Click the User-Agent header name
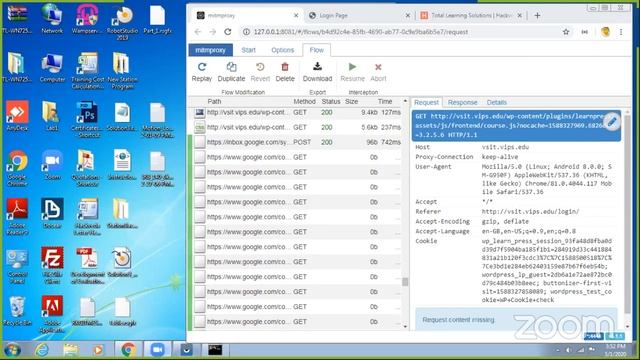The image size is (640, 360). pos(433,167)
